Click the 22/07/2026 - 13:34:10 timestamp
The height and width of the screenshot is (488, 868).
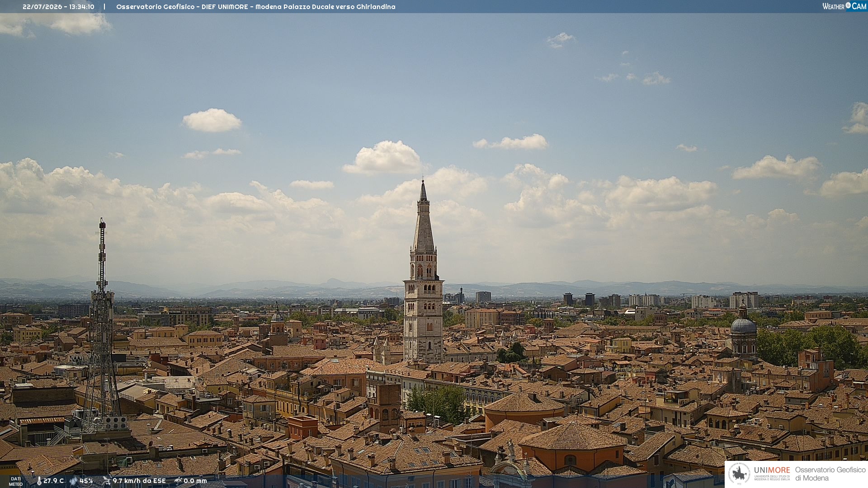coord(58,7)
